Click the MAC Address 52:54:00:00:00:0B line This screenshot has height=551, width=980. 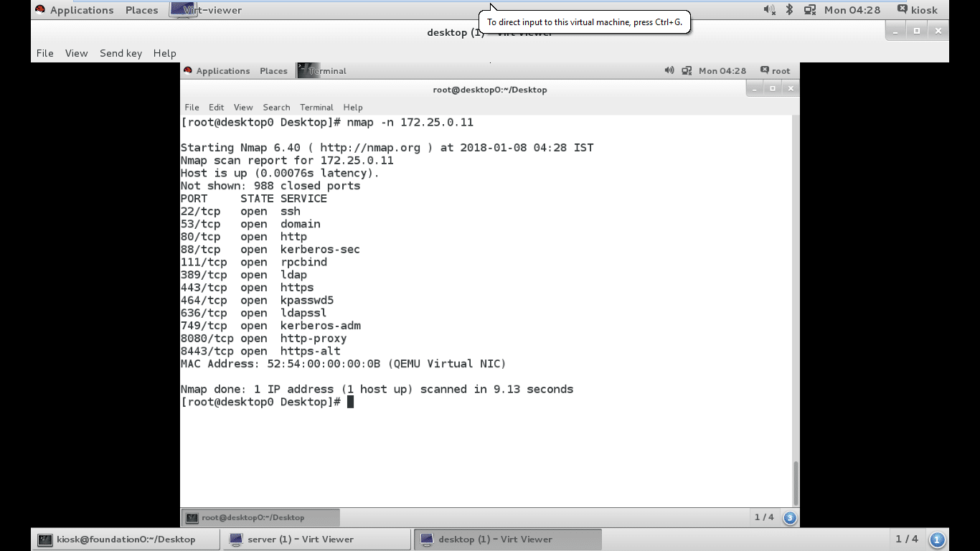coord(344,364)
